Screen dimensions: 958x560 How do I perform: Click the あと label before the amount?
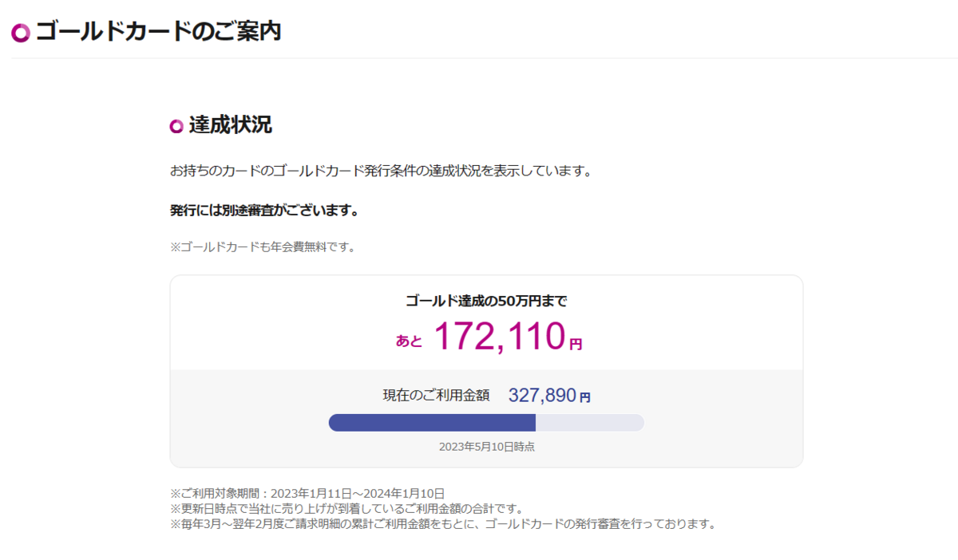410,341
